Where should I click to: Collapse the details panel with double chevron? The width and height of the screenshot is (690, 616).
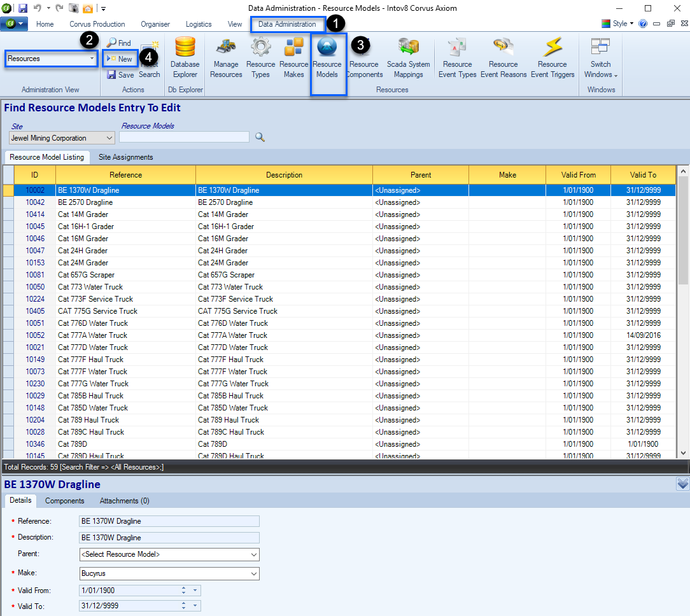[x=682, y=484]
